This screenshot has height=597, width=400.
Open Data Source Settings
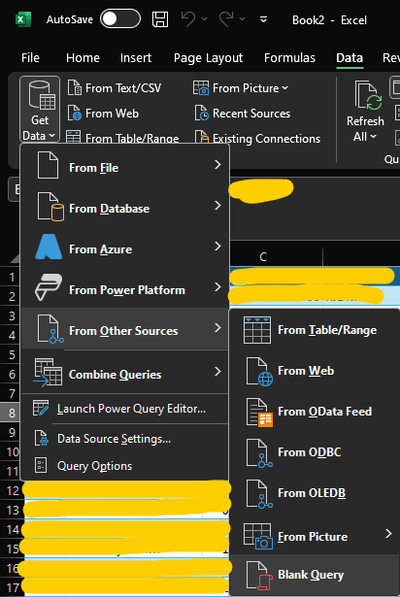[126, 439]
